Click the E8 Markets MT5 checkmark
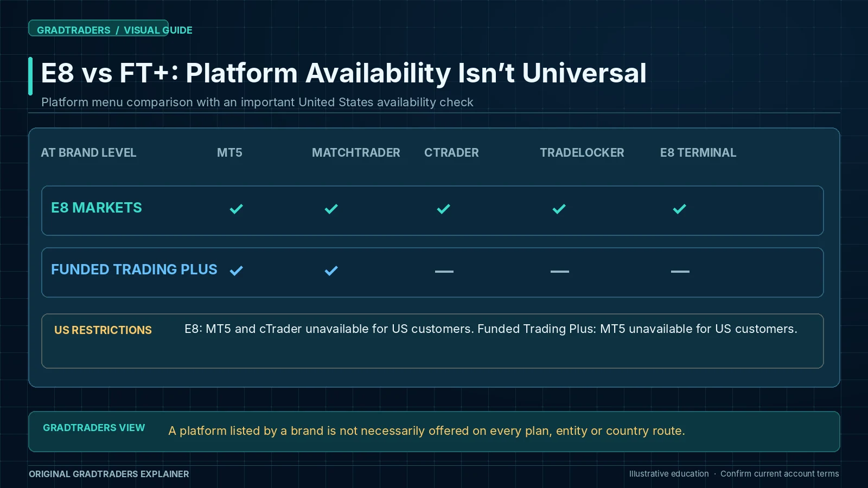The image size is (868, 488). (x=237, y=209)
